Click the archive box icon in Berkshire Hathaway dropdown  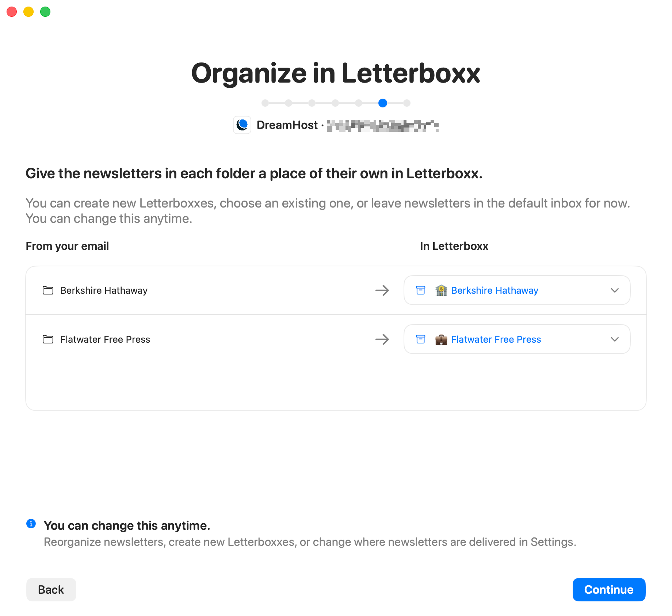tap(421, 290)
